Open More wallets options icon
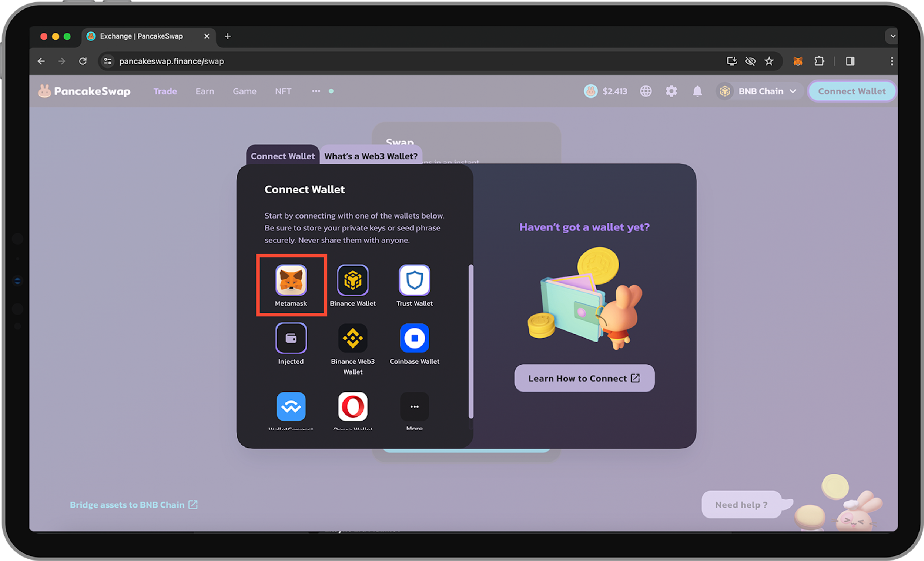Viewport: 924px width, 561px height. point(415,407)
